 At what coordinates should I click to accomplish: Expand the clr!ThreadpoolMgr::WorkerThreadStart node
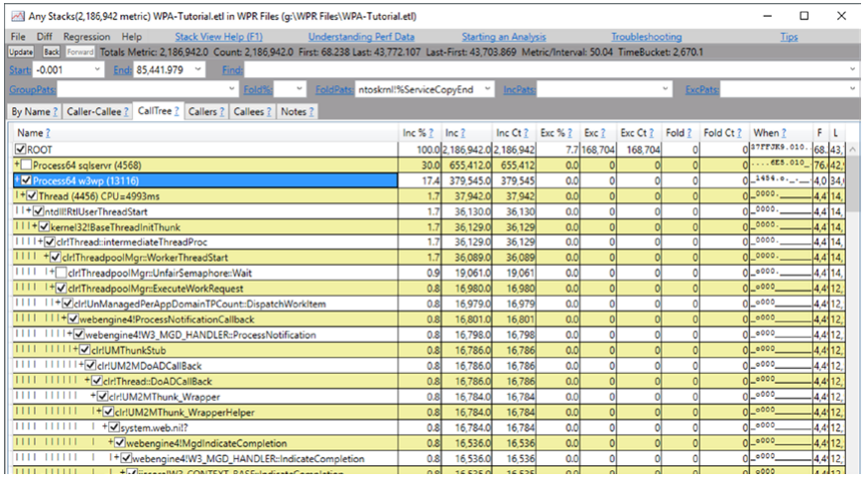47,257
